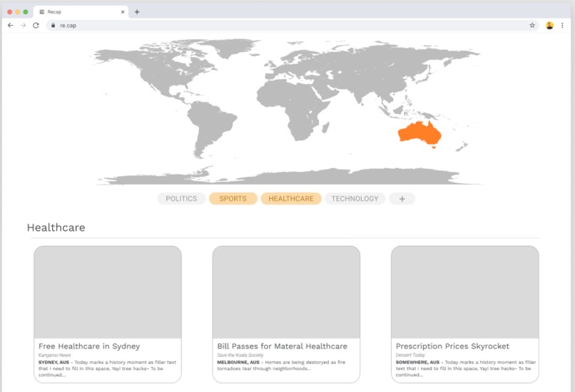Screen dimensions: 575x392
Task: Open Bill Passes for Materal Healthcare thumbnail
Action: pyautogui.click(x=286, y=292)
